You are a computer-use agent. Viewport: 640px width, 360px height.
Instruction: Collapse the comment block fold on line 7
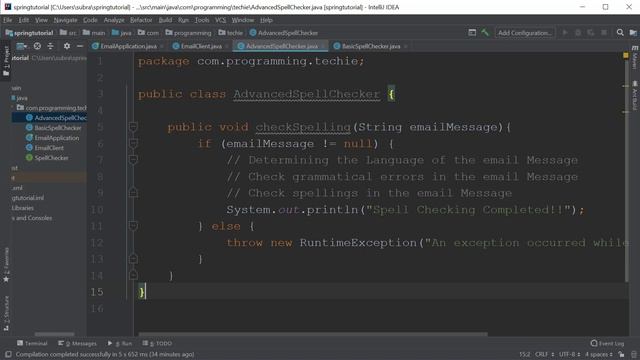[133, 160]
